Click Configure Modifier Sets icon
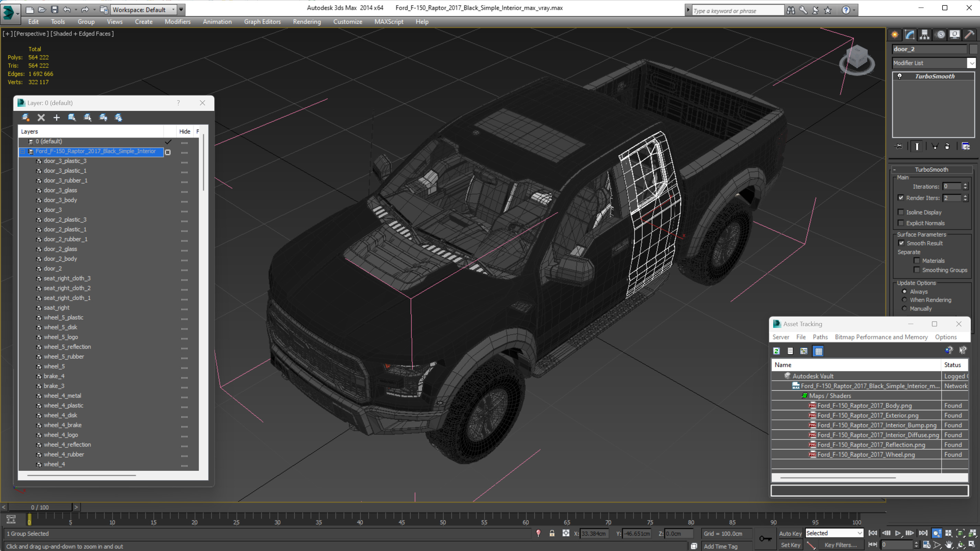 pyautogui.click(x=966, y=146)
